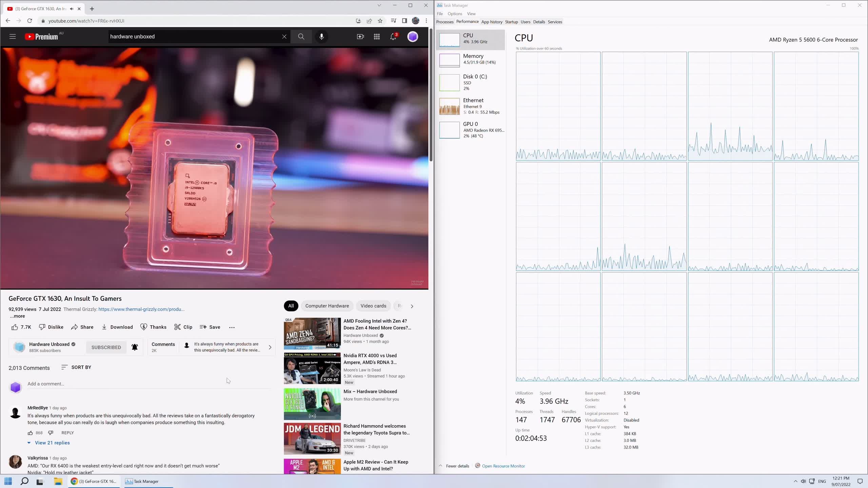The height and width of the screenshot is (488, 868).
Task: Open AMD Fooling Intel video thumbnail
Action: 312,333
